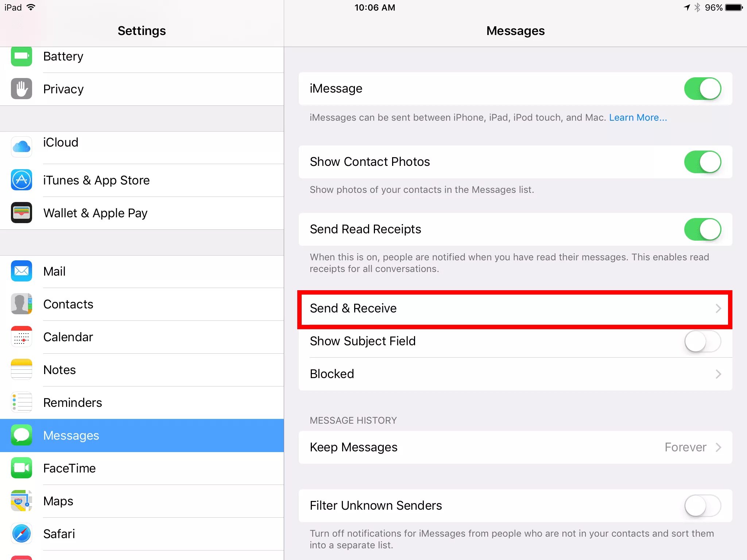Viewport: 747px width, 560px height.
Task: Tap the Privacy hand icon
Action: pos(22,89)
